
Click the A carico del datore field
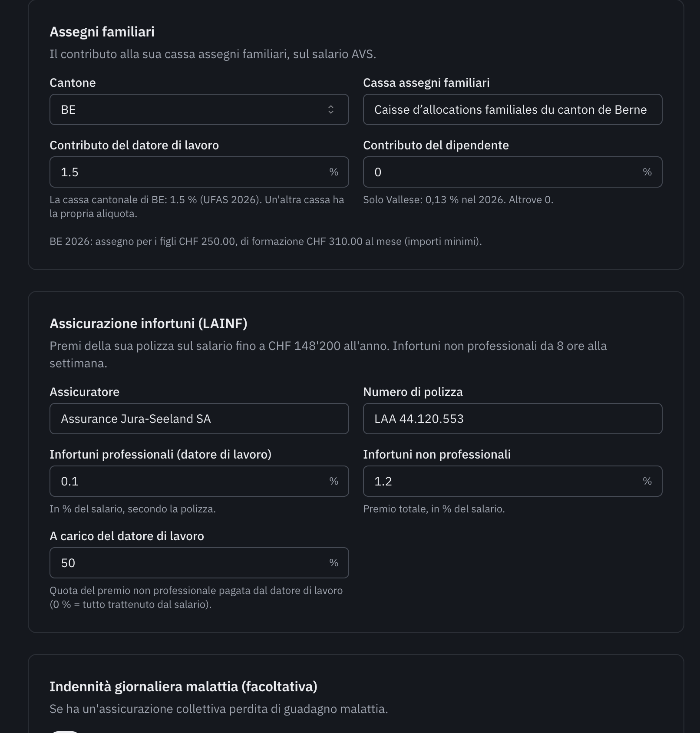199,563
